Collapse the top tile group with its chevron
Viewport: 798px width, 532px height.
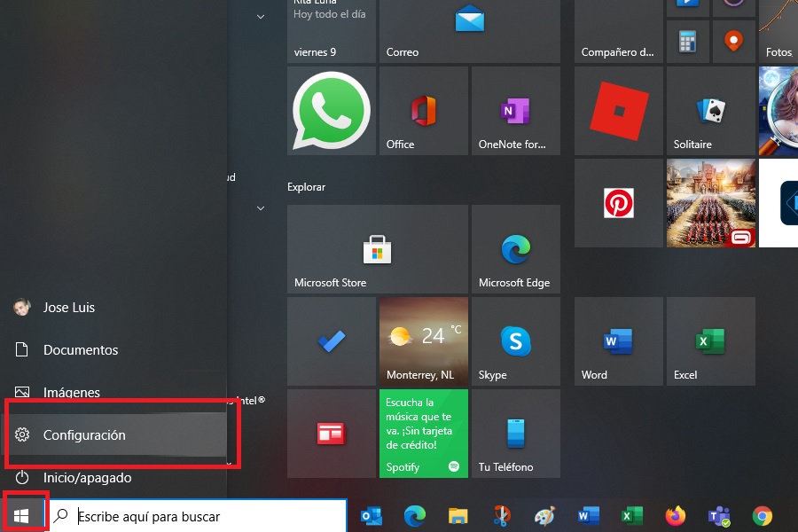pos(260,16)
